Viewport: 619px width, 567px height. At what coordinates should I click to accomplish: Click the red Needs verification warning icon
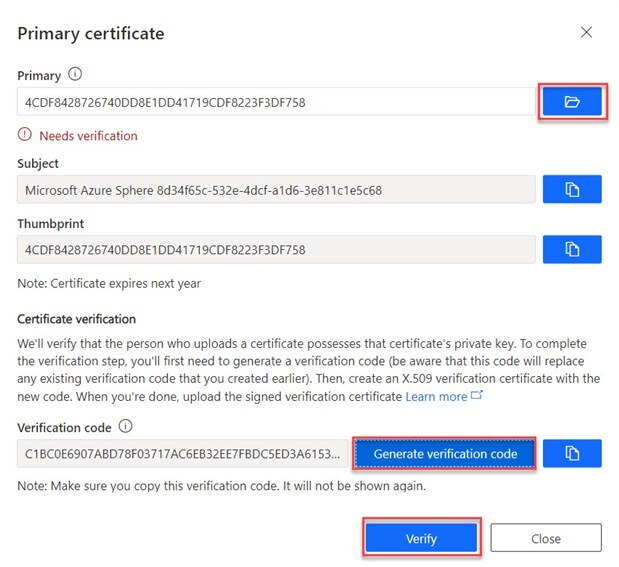[25, 135]
